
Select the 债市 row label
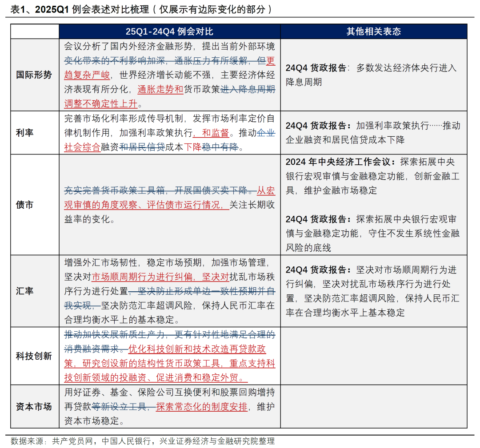tap(25, 205)
